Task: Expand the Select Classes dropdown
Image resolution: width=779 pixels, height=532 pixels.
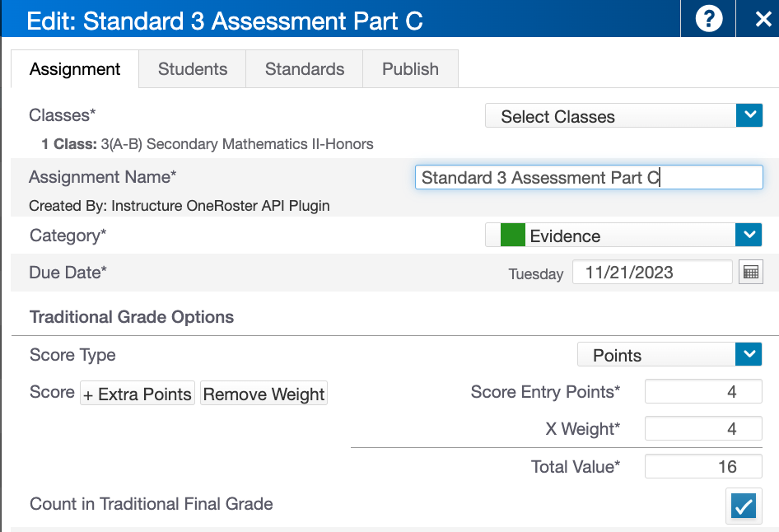Action: click(x=749, y=116)
